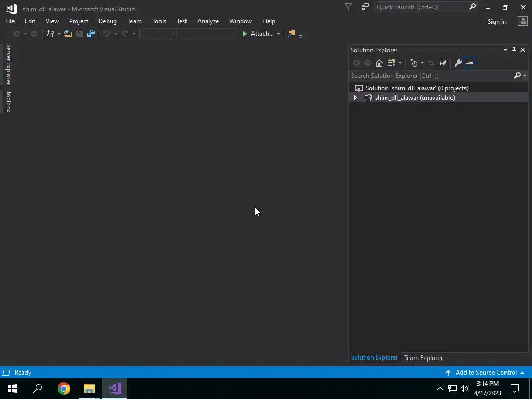This screenshot has width=532, height=399.
Task: Click Solution Explorer's Forward arrow icon
Action: pyautogui.click(x=367, y=63)
